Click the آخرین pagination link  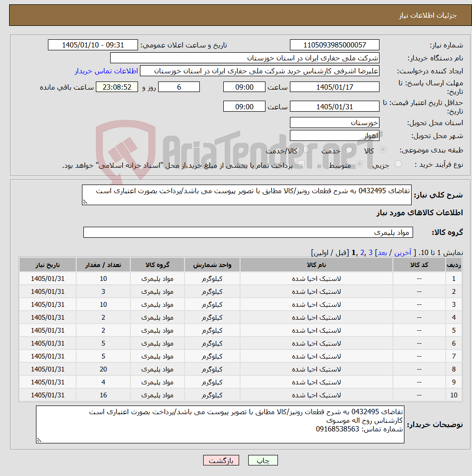(x=403, y=253)
